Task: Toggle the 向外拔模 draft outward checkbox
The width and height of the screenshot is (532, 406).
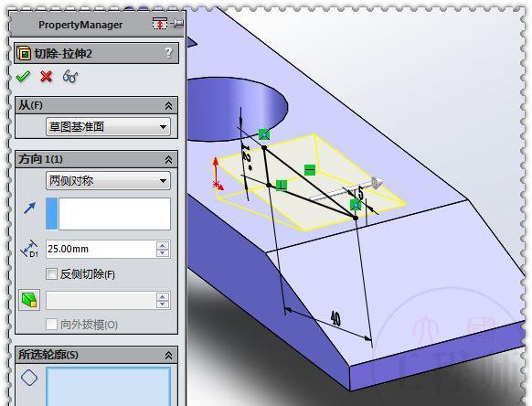Action: (x=51, y=325)
